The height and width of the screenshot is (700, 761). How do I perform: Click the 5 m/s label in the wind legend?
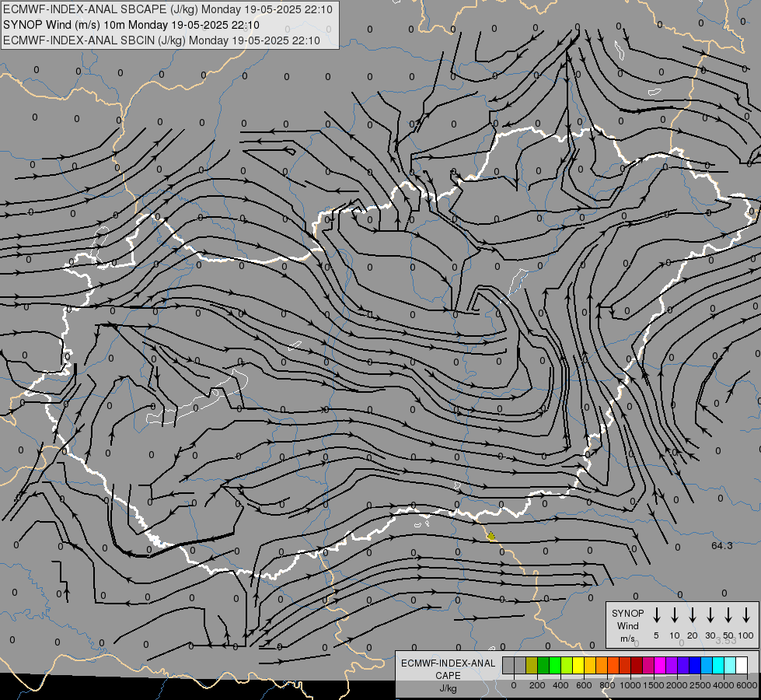pos(656,635)
